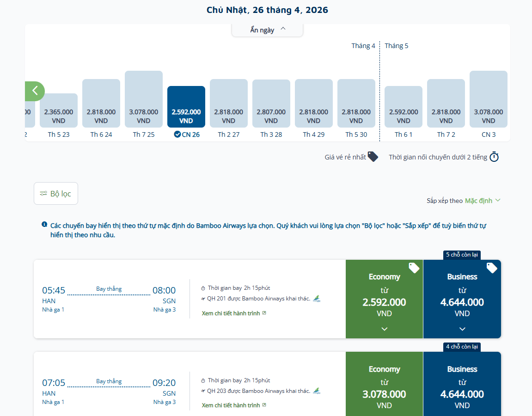Click the blue info icon beside notice
The width and height of the screenshot is (532, 416).
[x=44, y=225]
